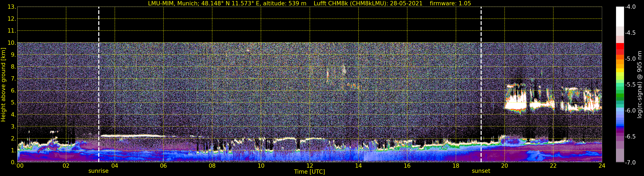Click the '-5.5' colorbar tick label
The image size is (644, 176).
tap(630, 85)
